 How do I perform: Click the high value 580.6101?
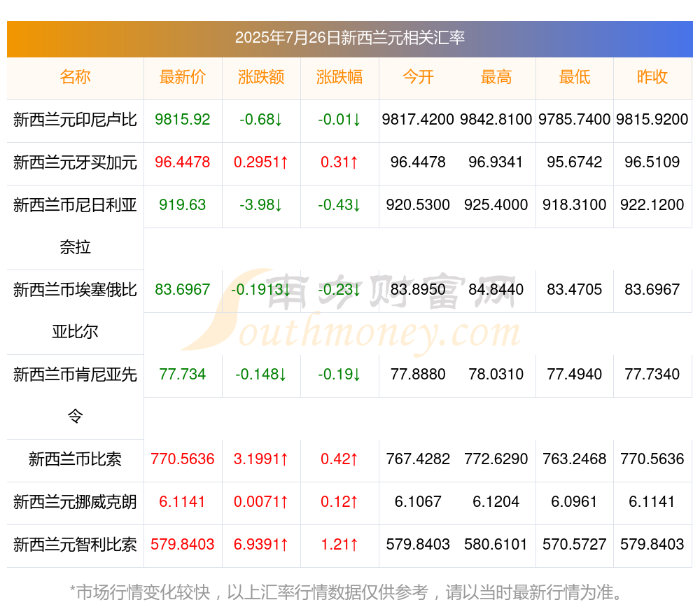click(x=496, y=545)
